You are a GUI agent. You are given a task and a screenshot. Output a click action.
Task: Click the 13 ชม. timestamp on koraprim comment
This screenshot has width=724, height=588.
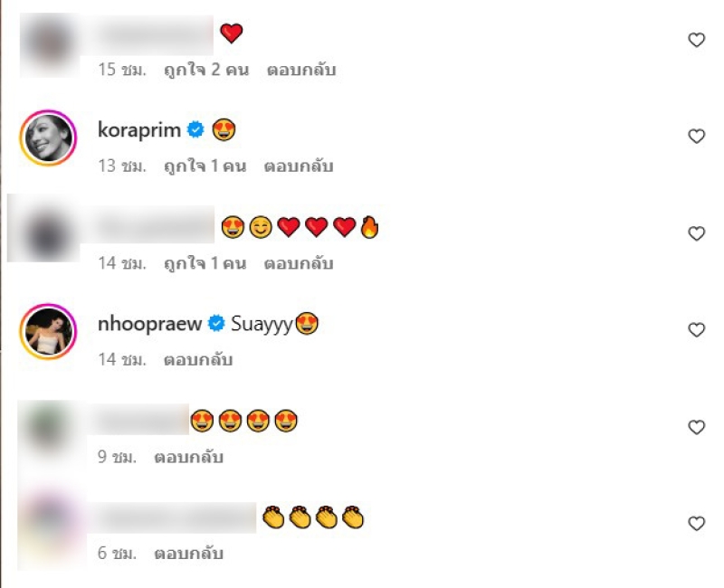[122, 166]
